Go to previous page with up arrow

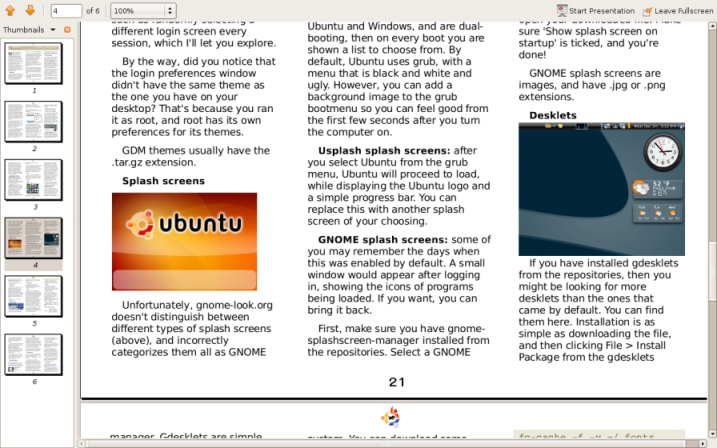(10, 10)
